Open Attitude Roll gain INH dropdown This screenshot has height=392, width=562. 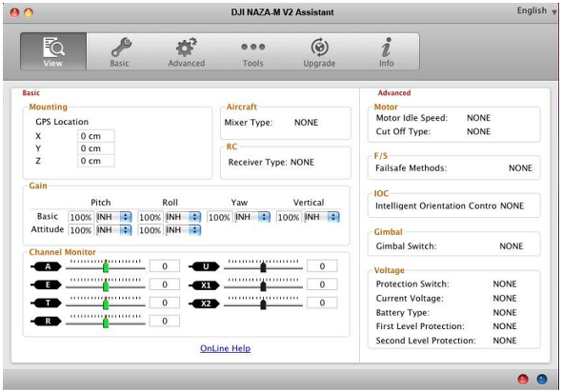point(183,230)
